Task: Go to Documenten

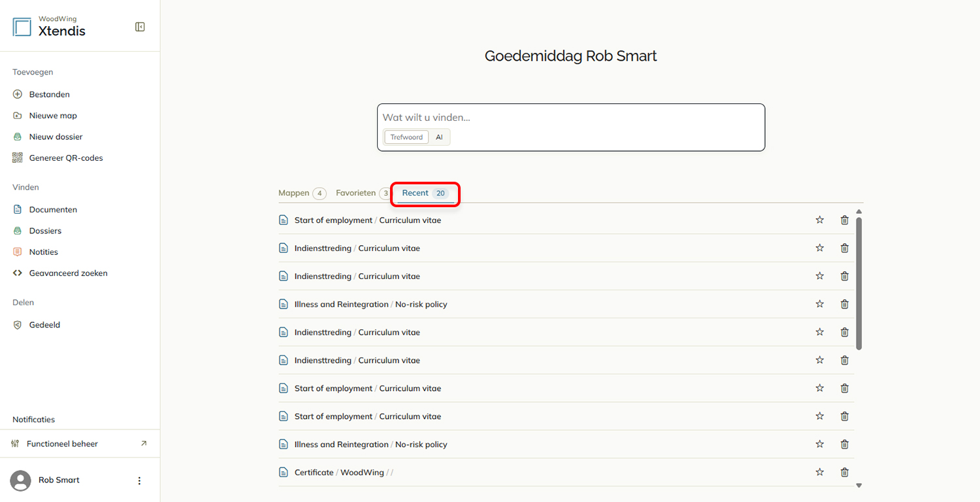Action: [45, 210]
